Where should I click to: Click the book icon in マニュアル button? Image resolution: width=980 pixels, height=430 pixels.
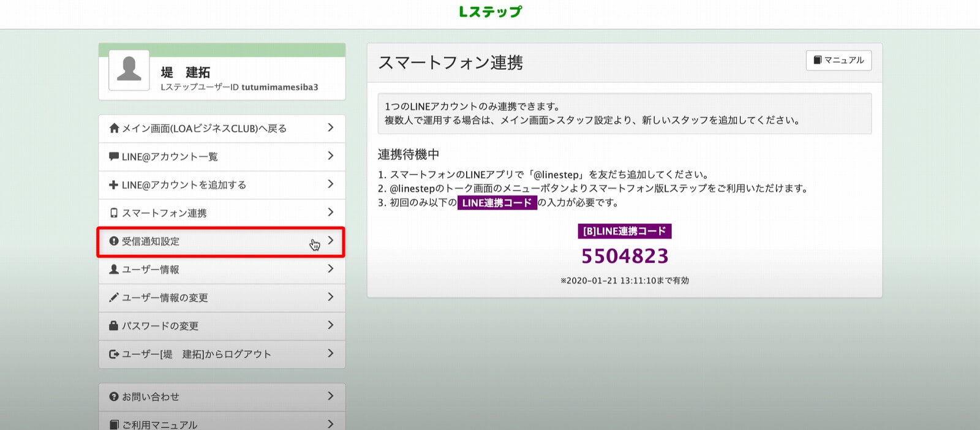pos(817,60)
